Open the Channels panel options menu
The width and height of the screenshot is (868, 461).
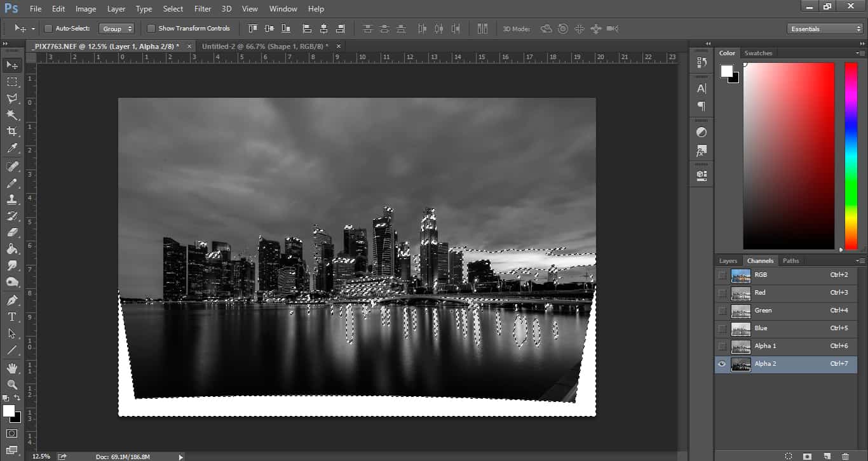(x=860, y=261)
